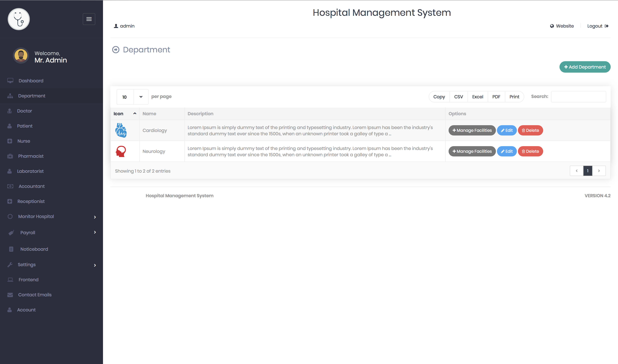Click the globe icon beside Website
The image size is (618, 364).
tap(552, 26)
